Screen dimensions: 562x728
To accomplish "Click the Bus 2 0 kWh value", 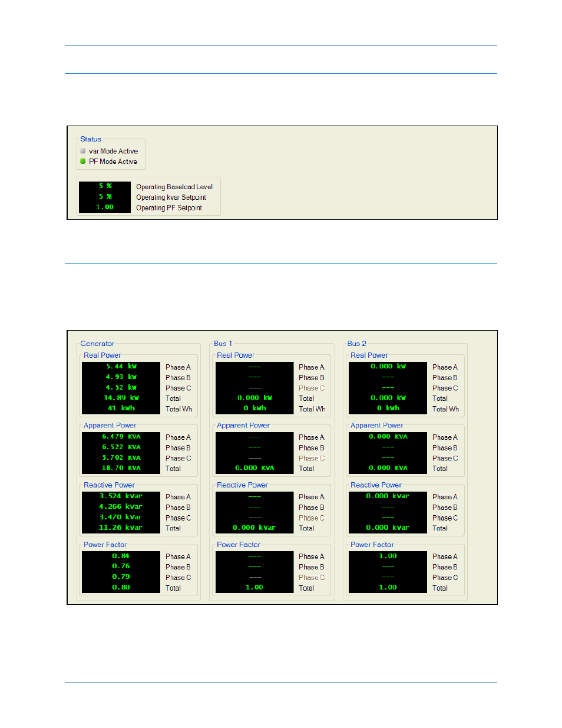I will (x=388, y=409).
